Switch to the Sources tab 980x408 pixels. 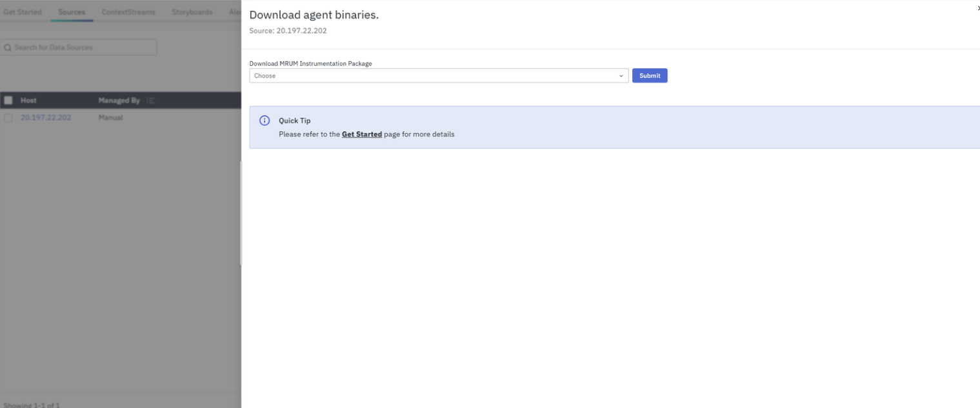point(72,12)
